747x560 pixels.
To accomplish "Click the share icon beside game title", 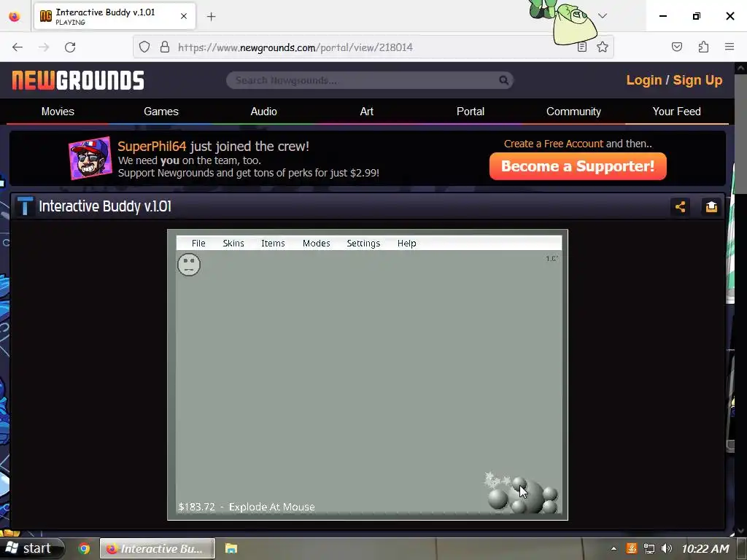I will 680,206.
